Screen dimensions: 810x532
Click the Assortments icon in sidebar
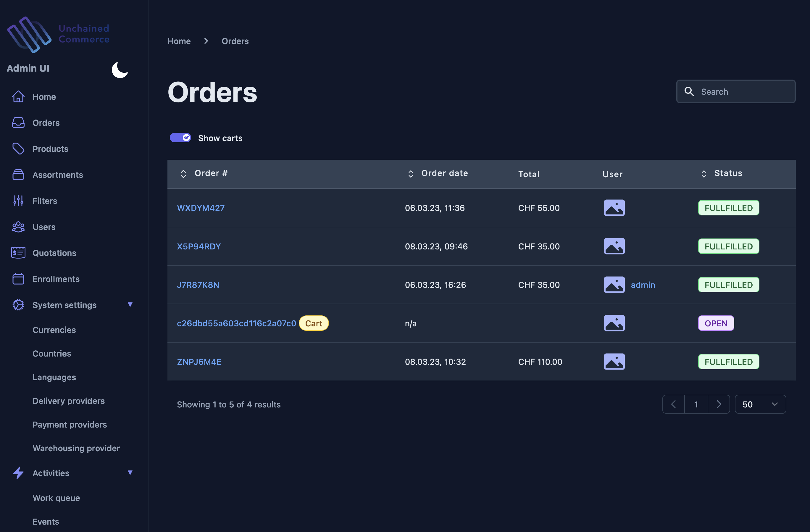[18, 175]
